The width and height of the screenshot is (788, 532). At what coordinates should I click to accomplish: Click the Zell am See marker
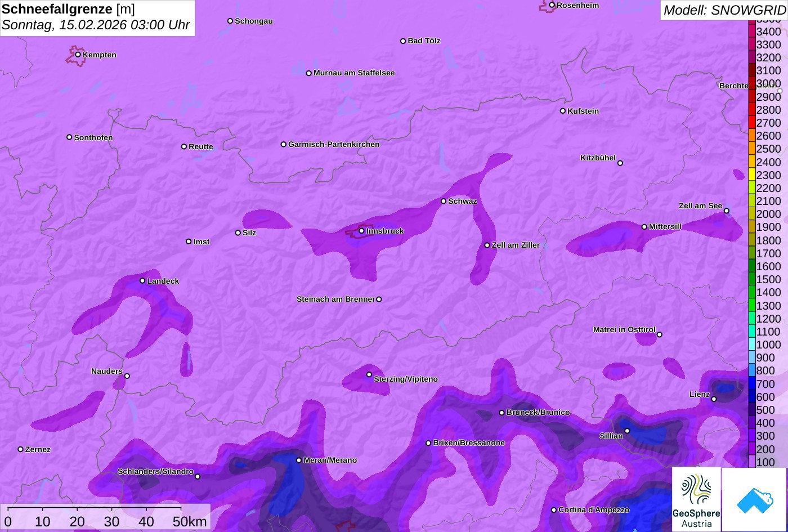[x=727, y=211]
